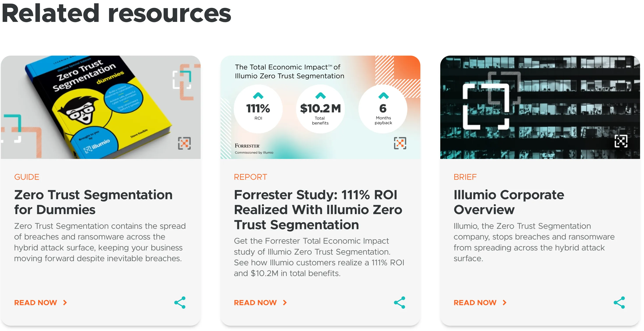Click the Forrester logo text
Screen dimensions: 644x331
point(247,146)
